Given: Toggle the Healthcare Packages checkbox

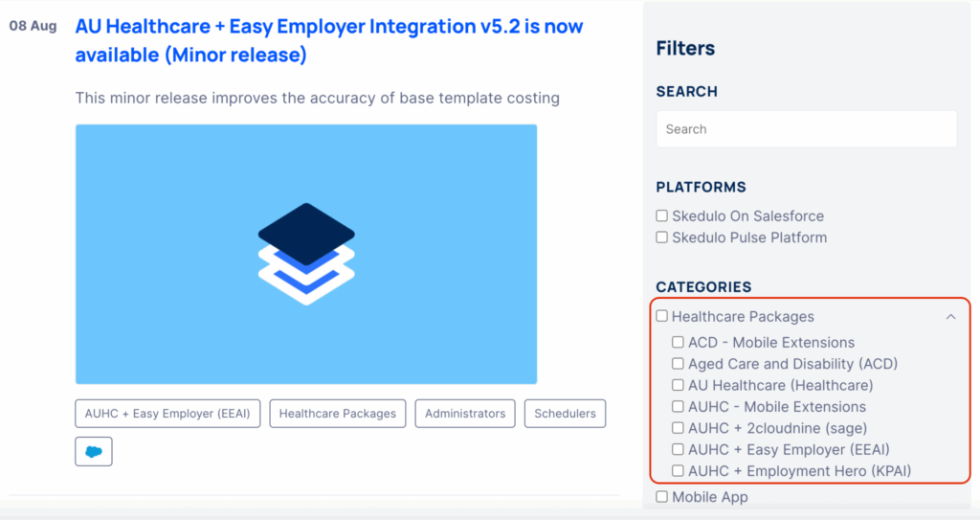Looking at the screenshot, I should tap(661, 316).
